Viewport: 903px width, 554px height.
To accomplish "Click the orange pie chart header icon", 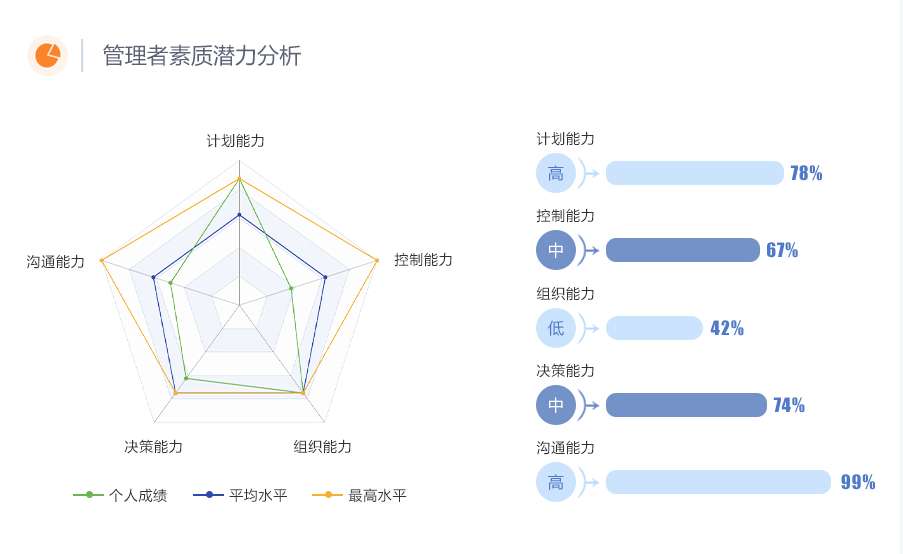I will click(x=46, y=56).
